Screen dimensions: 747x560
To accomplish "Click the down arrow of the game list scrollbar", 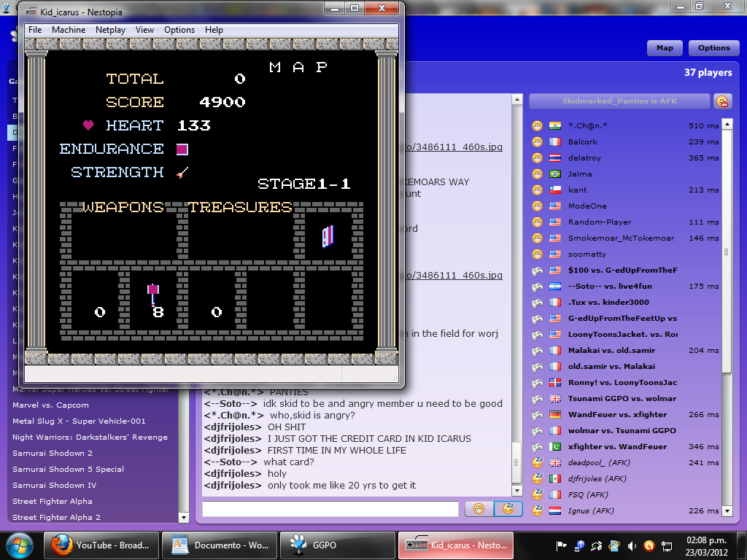I will pos(183,517).
